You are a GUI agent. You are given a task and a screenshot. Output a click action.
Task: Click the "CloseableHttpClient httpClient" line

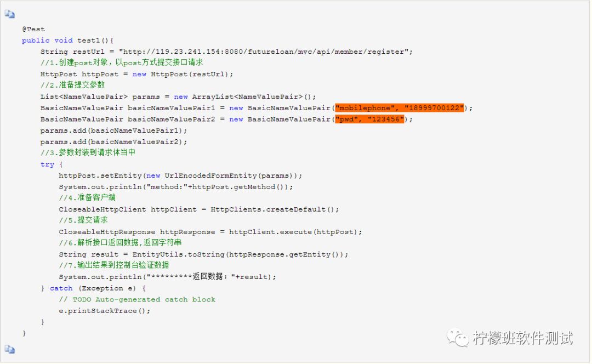[199, 209]
